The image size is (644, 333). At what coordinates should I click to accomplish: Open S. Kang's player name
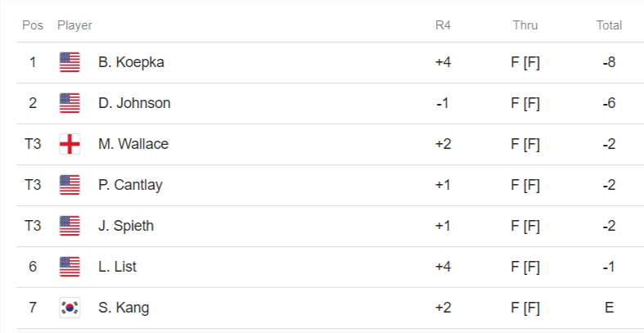click(x=124, y=308)
